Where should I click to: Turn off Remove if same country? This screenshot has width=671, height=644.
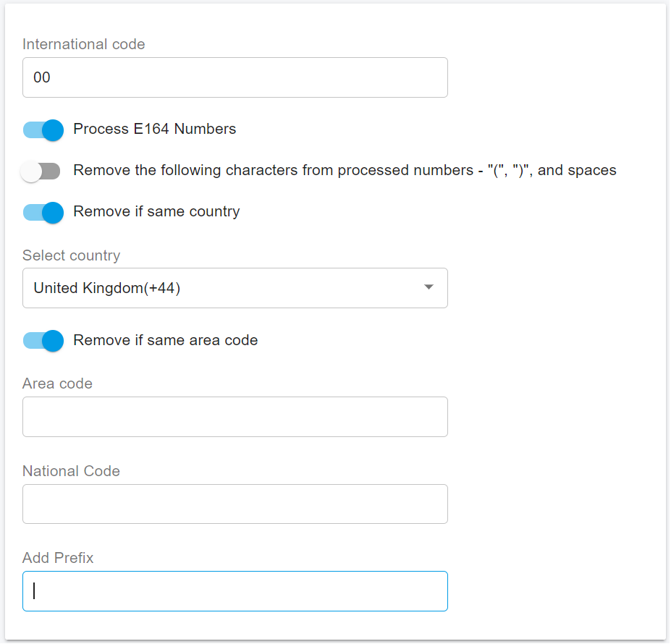(43, 213)
